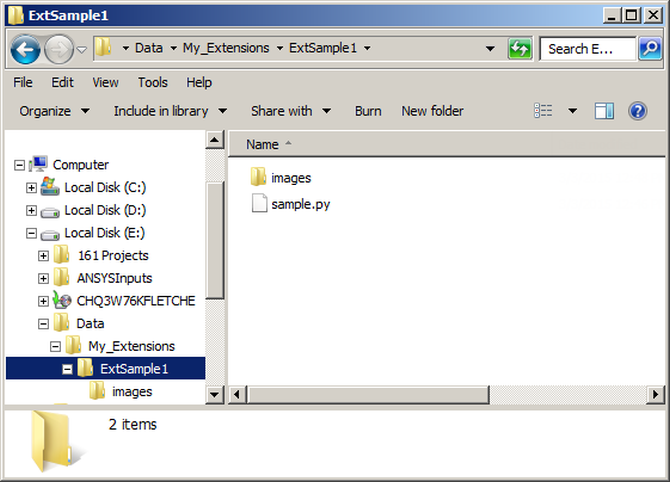The width and height of the screenshot is (670, 482).
Task: Open the Help menu
Action: [x=199, y=82]
